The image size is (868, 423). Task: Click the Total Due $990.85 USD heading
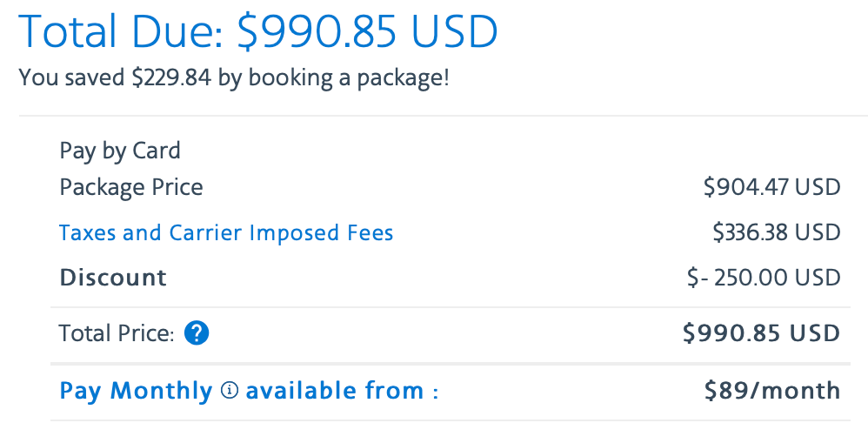258,31
